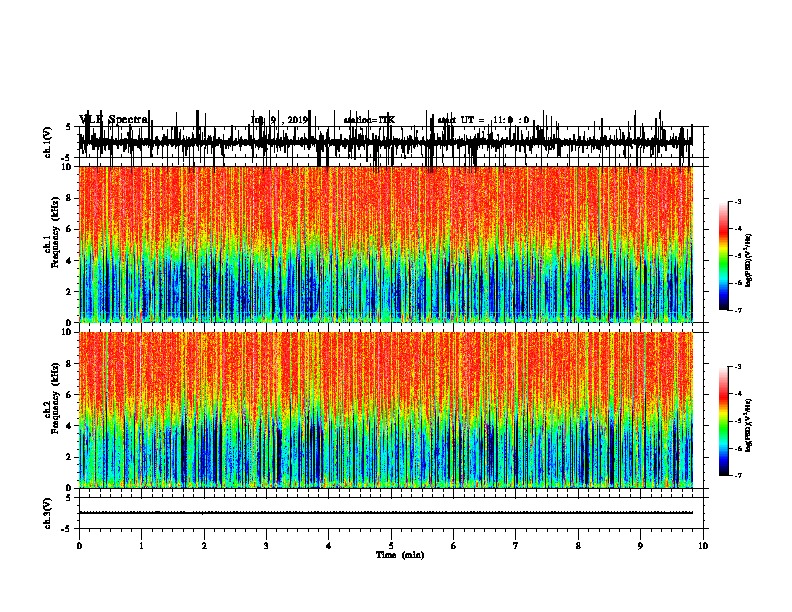Click the "start UT = 11:0 :0" text
Image resolution: width=792 pixels, height=612 pixels.
[x=483, y=120]
